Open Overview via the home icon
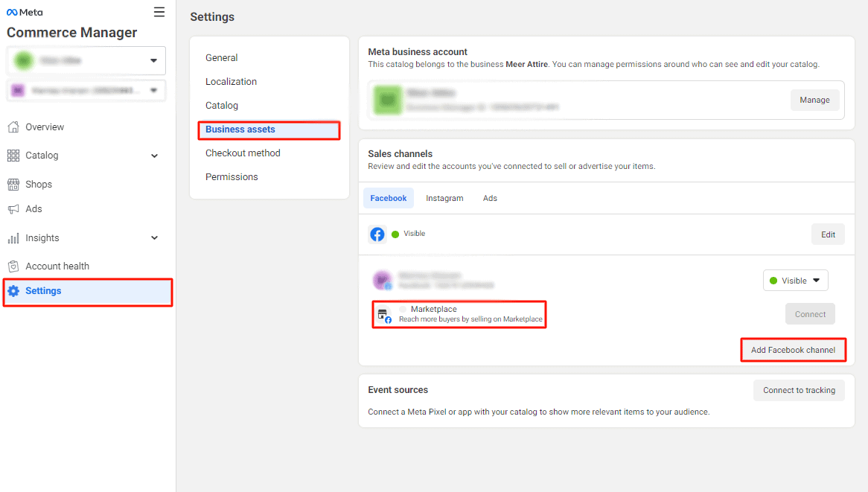The image size is (868, 492). 15,127
